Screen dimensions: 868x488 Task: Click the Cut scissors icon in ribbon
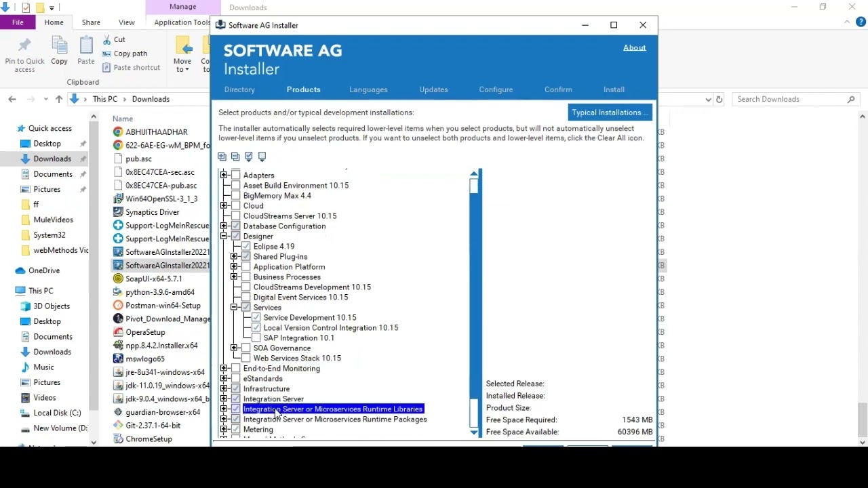point(107,40)
